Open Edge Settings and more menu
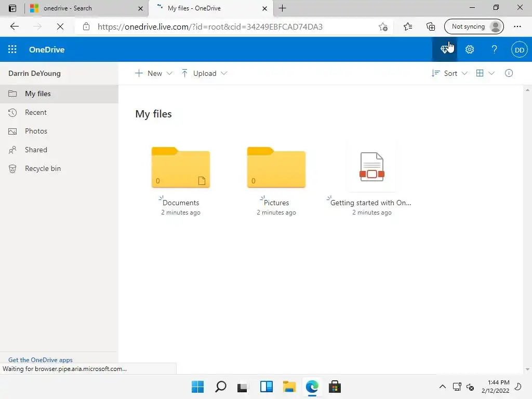 pos(517,26)
